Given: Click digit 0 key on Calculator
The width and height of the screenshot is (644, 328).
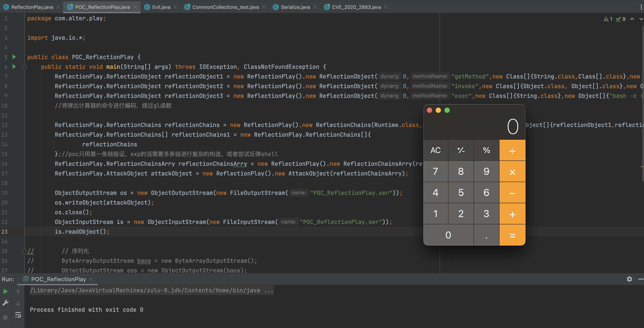Looking at the screenshot, I should [448, 235].
